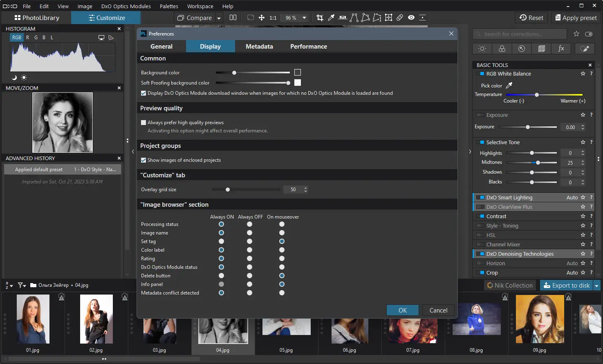Screen dimensions: 603x364
Task: Open the fx Effects palette icon
Action: 561,49
